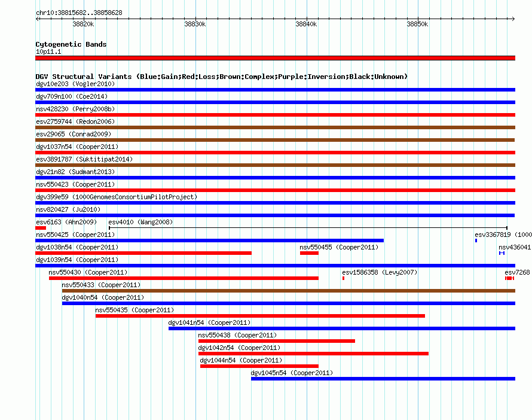
Task: Open the nsv428230 (Perry2008b) variant label
Action: tap(75, 109)
